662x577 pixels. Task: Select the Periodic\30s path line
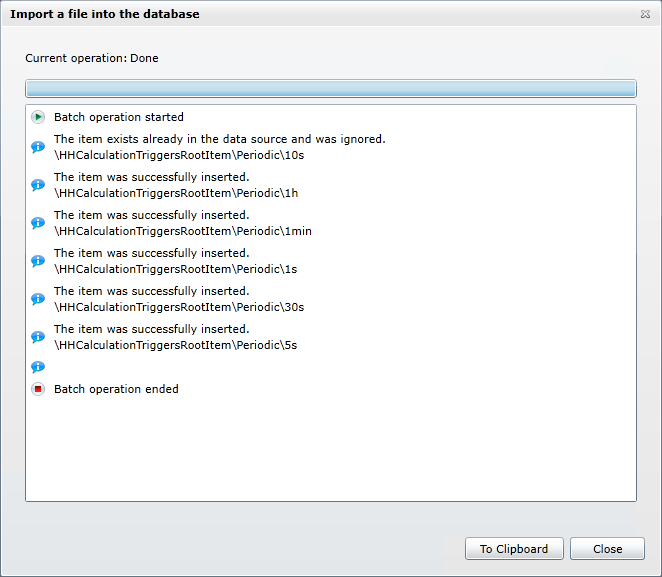(179, 307)
